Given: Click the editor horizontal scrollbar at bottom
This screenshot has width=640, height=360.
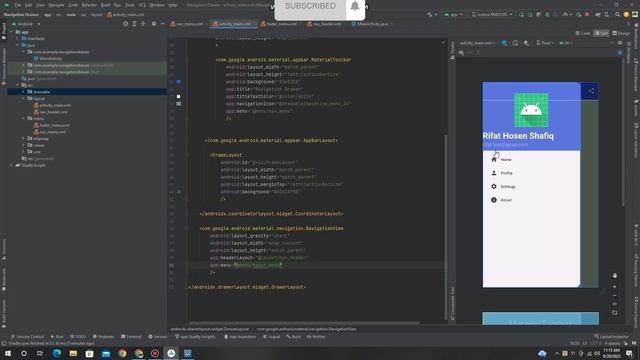Looking at the screenshot, I should coord(304,323).
